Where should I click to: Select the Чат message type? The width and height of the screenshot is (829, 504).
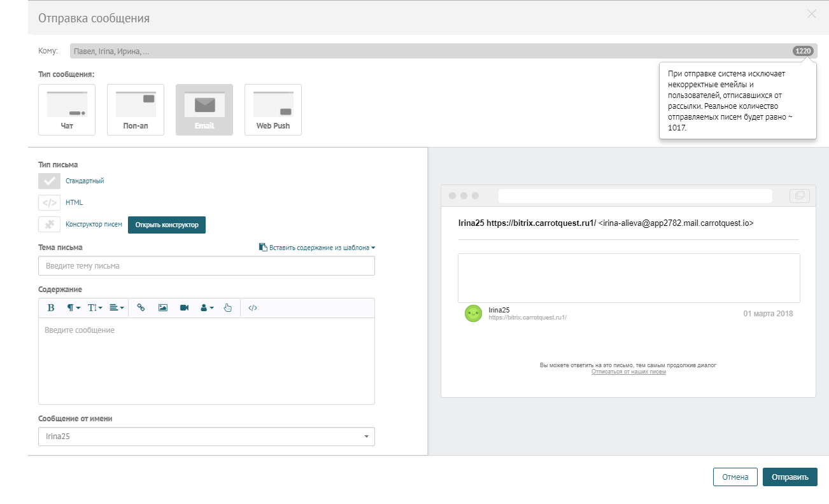pyautogui.click(x=67, y=109)
